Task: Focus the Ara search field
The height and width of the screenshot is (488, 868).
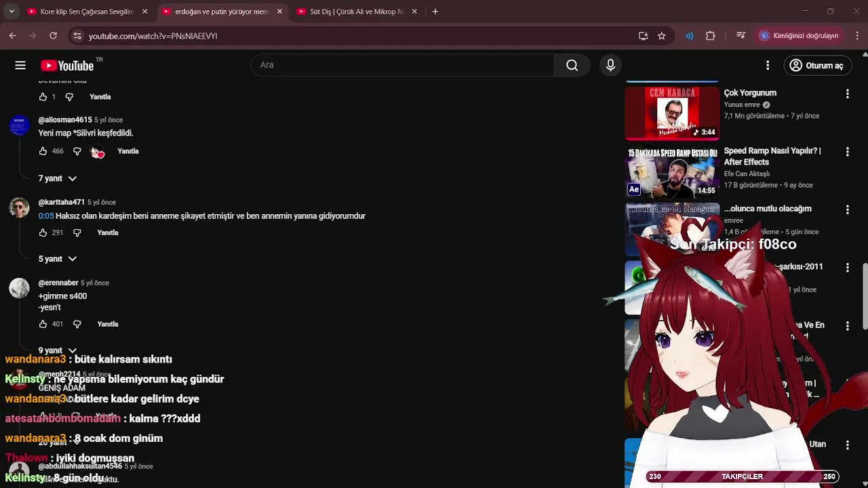Action: click(x=402, y=65)
